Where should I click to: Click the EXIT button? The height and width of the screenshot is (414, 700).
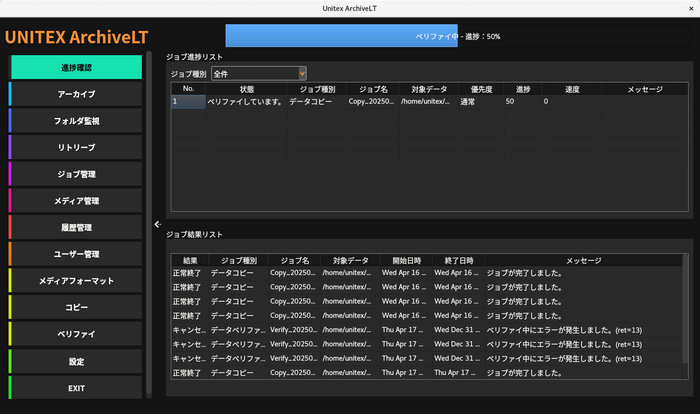pyautogui.click(x=76, y=388)
